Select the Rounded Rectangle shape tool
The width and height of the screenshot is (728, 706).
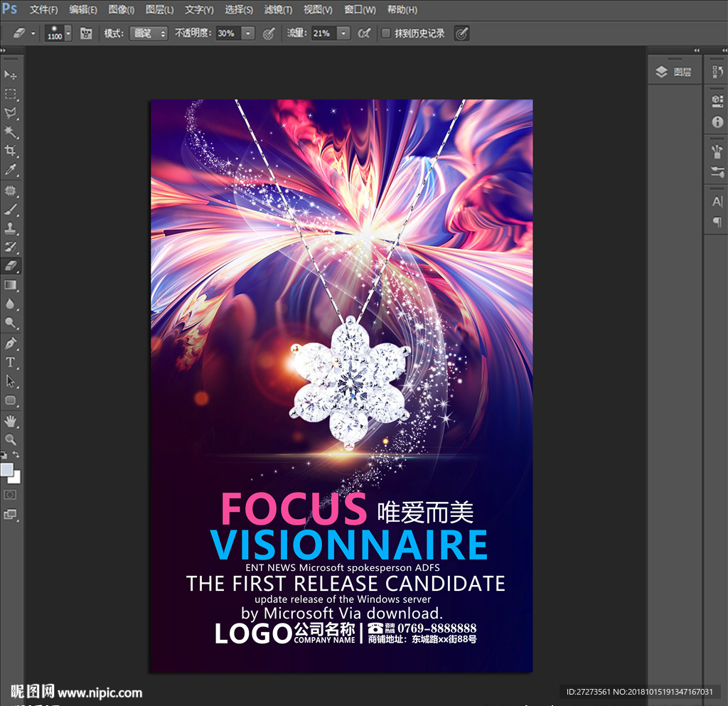pos(10,400)
